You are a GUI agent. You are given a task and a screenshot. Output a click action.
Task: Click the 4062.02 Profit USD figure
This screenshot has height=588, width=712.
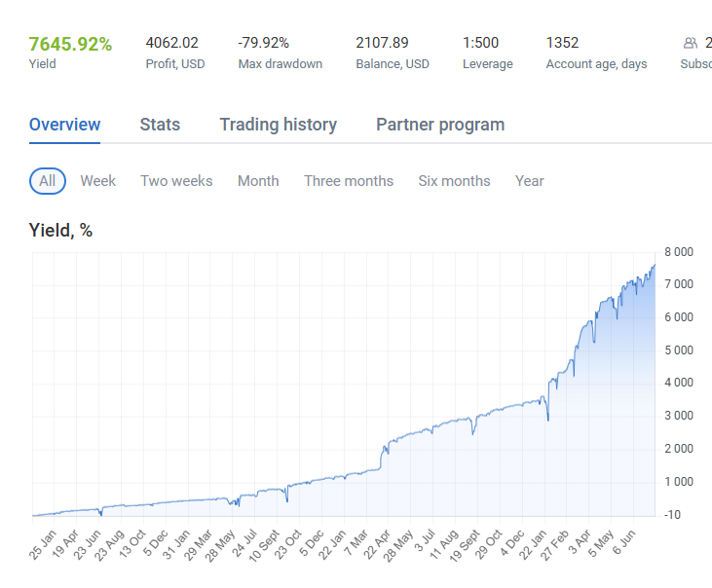171,43
